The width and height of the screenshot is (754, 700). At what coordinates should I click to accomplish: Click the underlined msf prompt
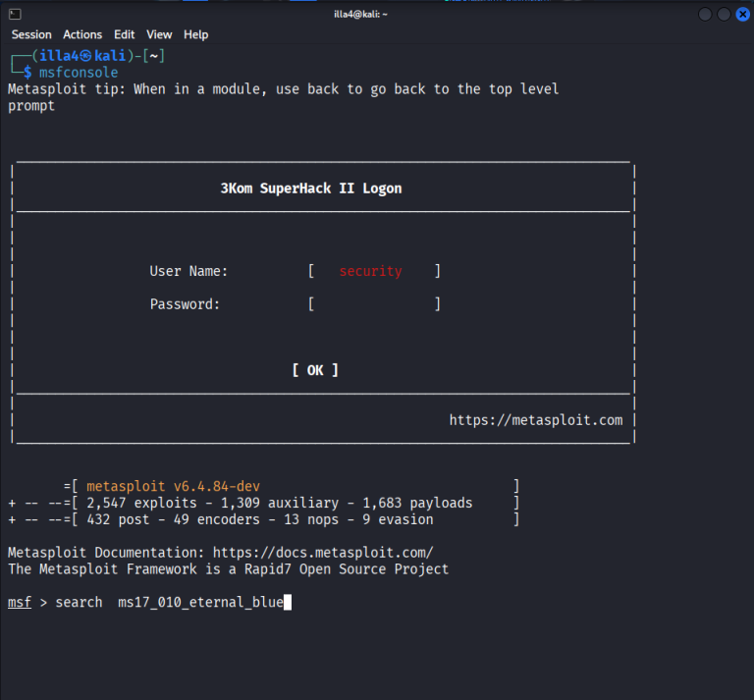[20, 602]
